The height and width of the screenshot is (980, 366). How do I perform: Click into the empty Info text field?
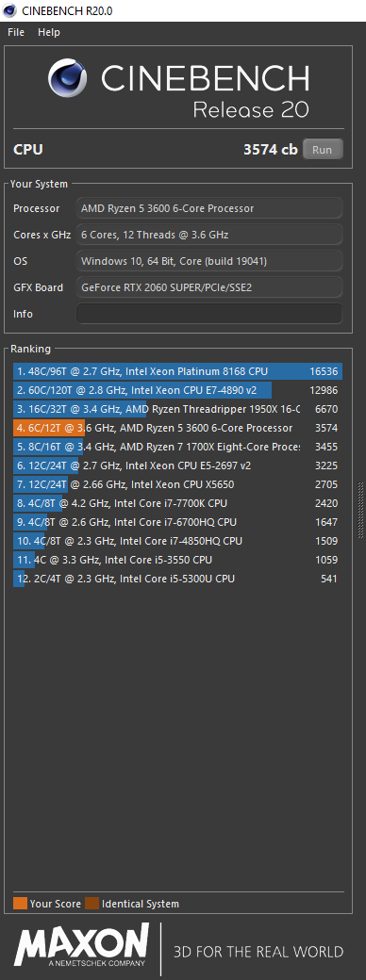[209, 314]
